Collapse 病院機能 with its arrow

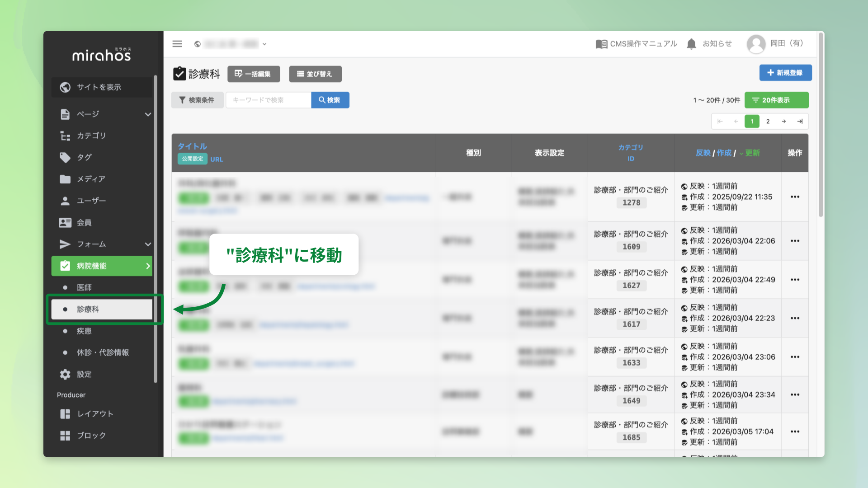[148, 266]
